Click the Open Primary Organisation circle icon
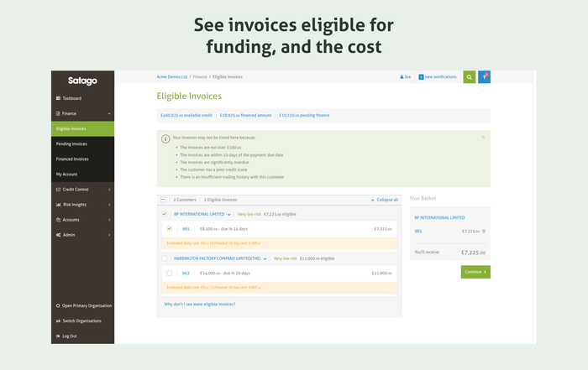 click(x=58, y=305)
